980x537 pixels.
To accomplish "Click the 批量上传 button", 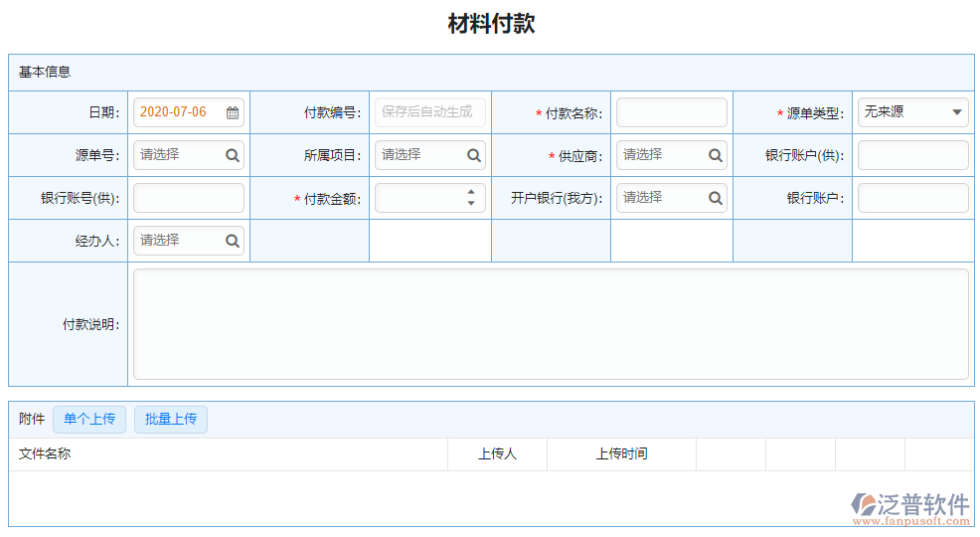I will [171, 420].
